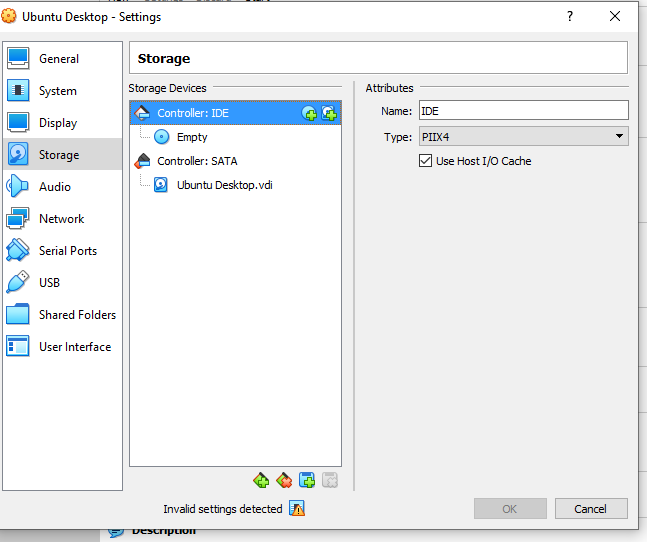Open Serial Ports settings

62,250
